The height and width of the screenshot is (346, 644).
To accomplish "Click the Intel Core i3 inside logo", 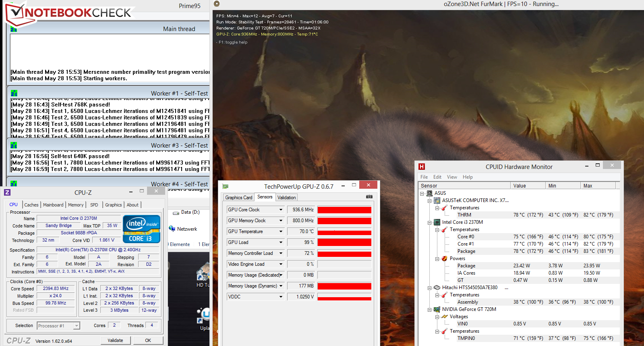I will 142,229.
